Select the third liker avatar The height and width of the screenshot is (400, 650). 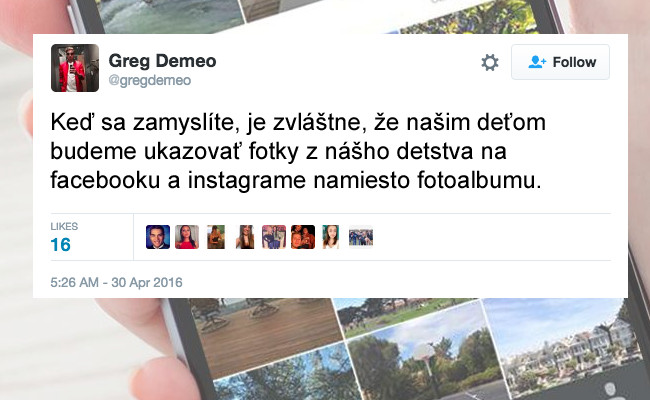tap(216, 237)
